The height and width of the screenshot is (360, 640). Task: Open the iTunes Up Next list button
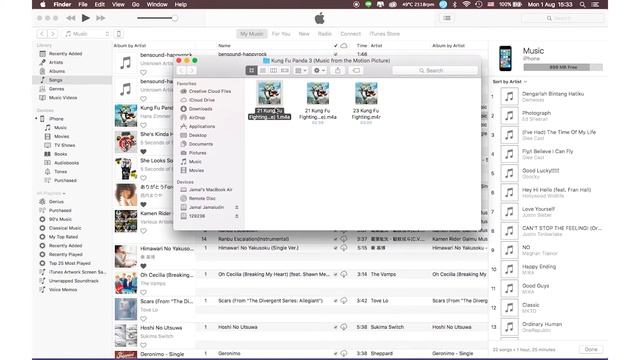(x=447, y=18)
